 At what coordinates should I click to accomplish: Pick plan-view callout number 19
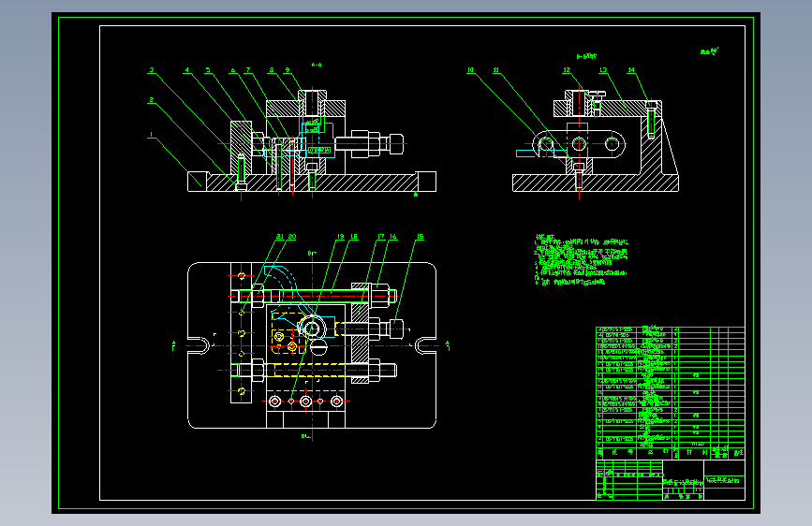(341, 237)
